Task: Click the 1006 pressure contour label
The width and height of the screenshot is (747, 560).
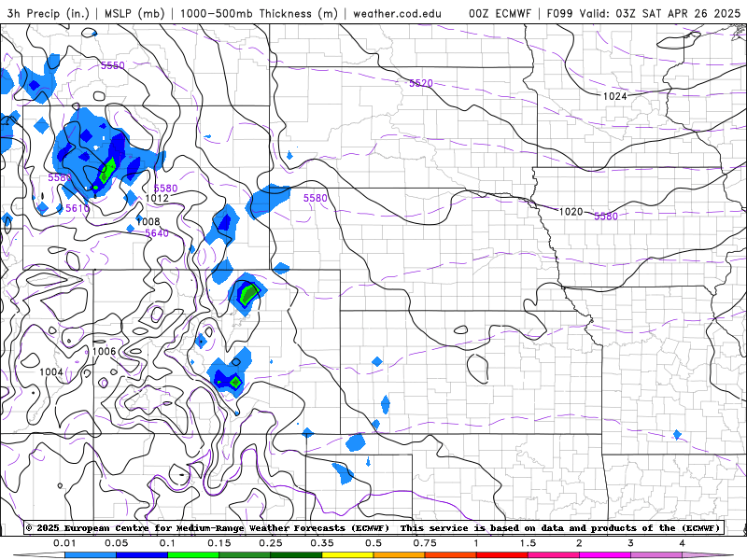Action: click(105, 352)
